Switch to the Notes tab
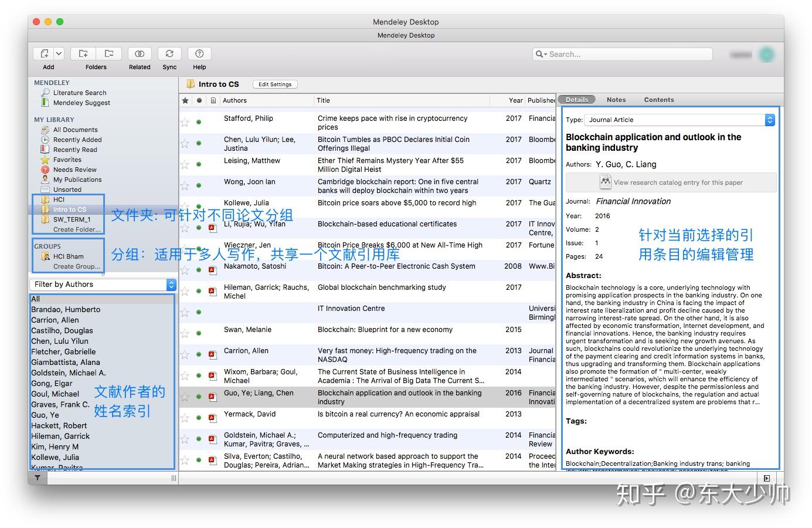 click(x=616, y=100)
